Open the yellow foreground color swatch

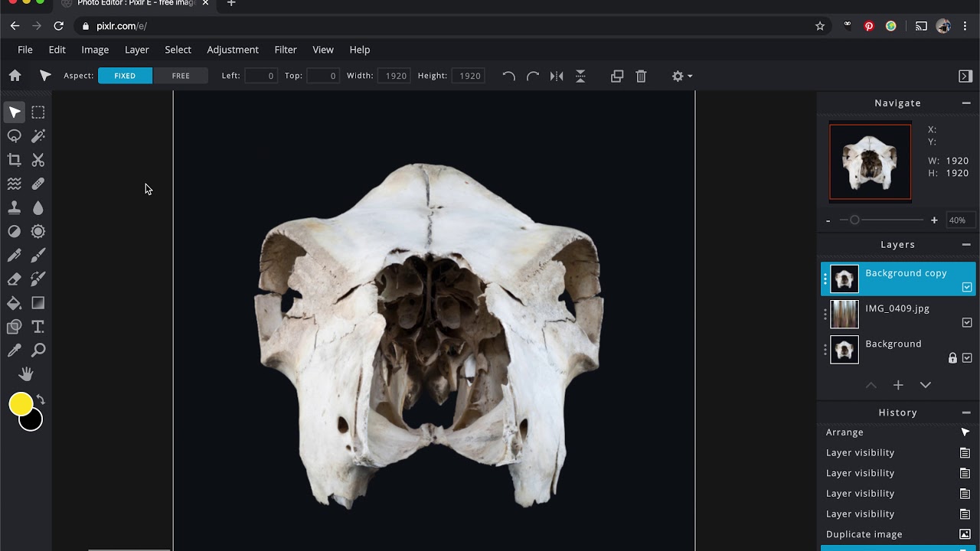pyautogui.click(x=21, y=403)
